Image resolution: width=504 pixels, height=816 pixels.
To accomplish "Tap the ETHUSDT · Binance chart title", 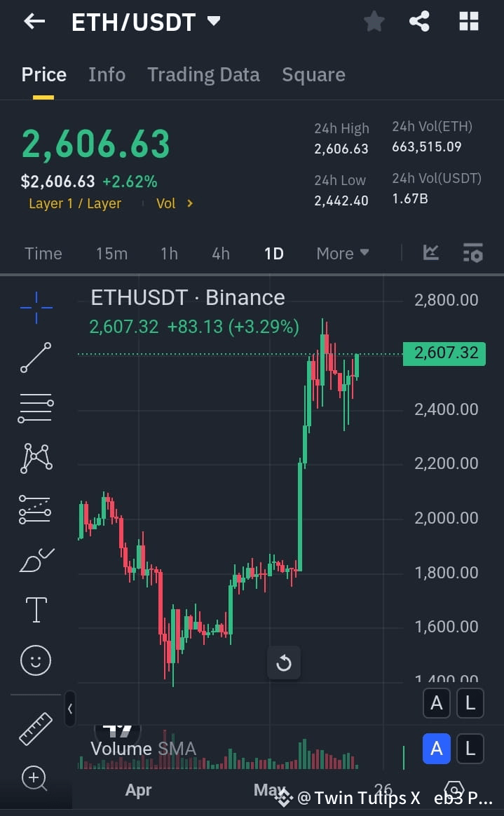I will [188, 298].
